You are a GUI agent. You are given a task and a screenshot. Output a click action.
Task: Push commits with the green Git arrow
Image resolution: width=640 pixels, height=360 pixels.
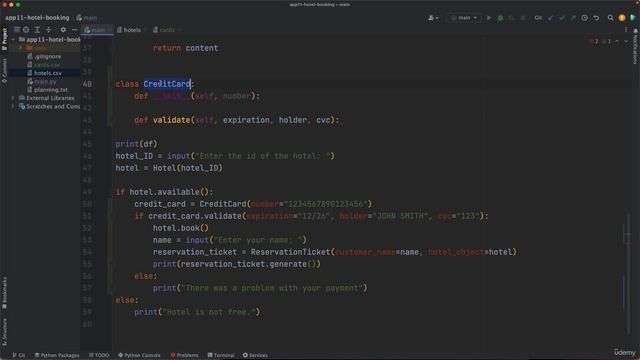[x=573, y=18]
